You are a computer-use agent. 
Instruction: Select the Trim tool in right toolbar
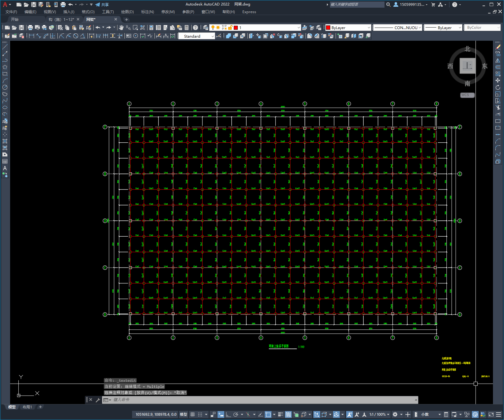[498, 107]
